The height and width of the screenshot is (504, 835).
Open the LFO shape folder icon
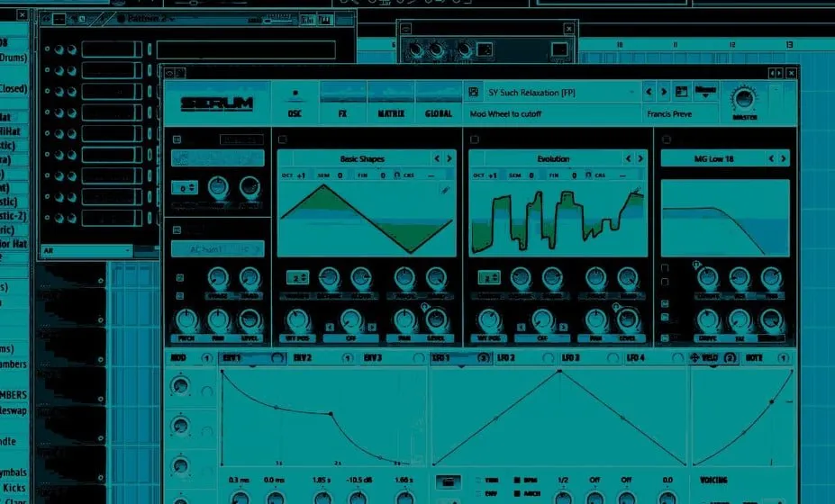click(x=448, y=481)
